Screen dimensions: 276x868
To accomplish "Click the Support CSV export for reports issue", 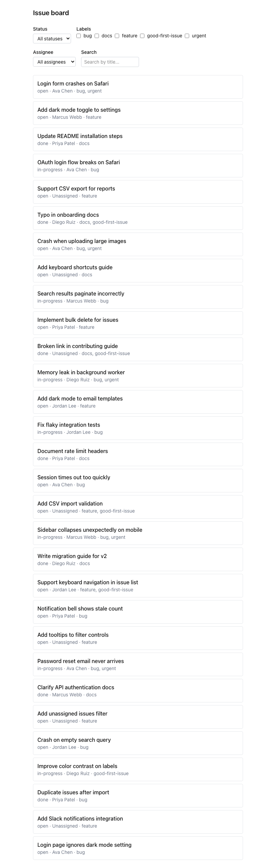I will 138,192.
